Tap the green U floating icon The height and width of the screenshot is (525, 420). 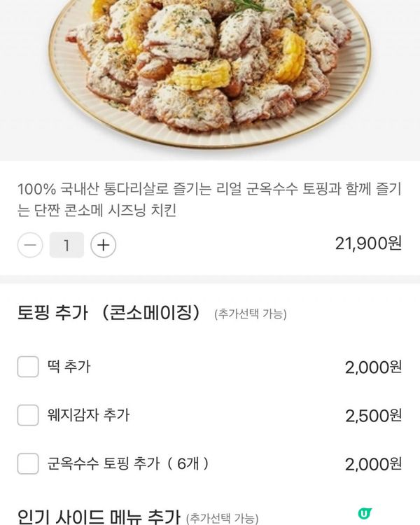[364, 514]
